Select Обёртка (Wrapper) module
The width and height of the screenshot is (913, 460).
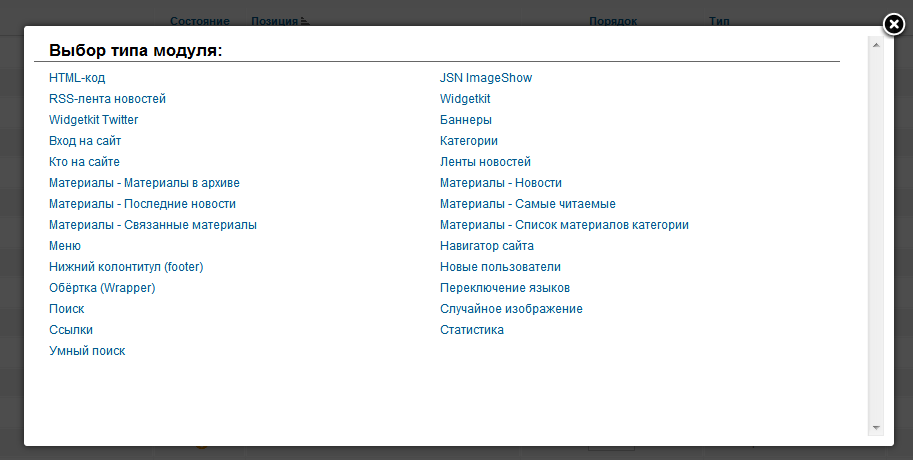coord(102,288)
